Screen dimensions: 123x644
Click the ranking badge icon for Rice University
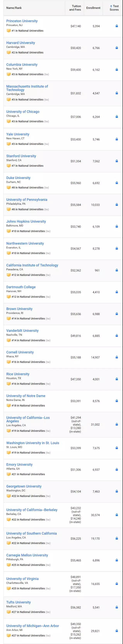(x=9, y=384)
